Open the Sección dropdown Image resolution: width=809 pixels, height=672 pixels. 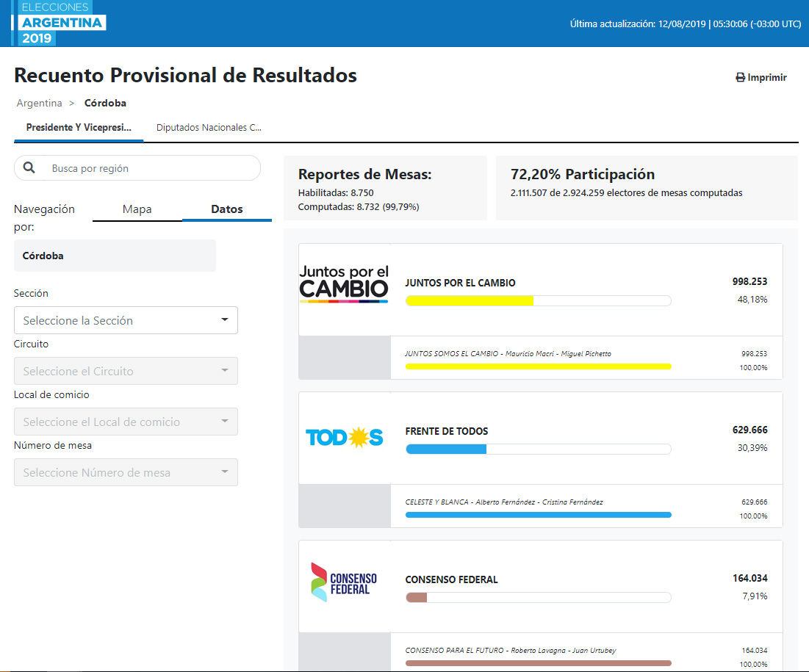pyautogui.click(x=126, y=320)
